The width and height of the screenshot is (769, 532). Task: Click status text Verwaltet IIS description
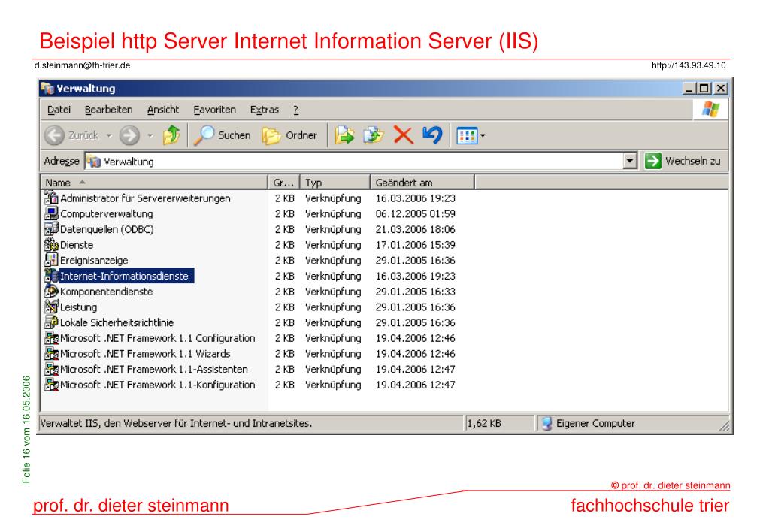coord(176,423)
